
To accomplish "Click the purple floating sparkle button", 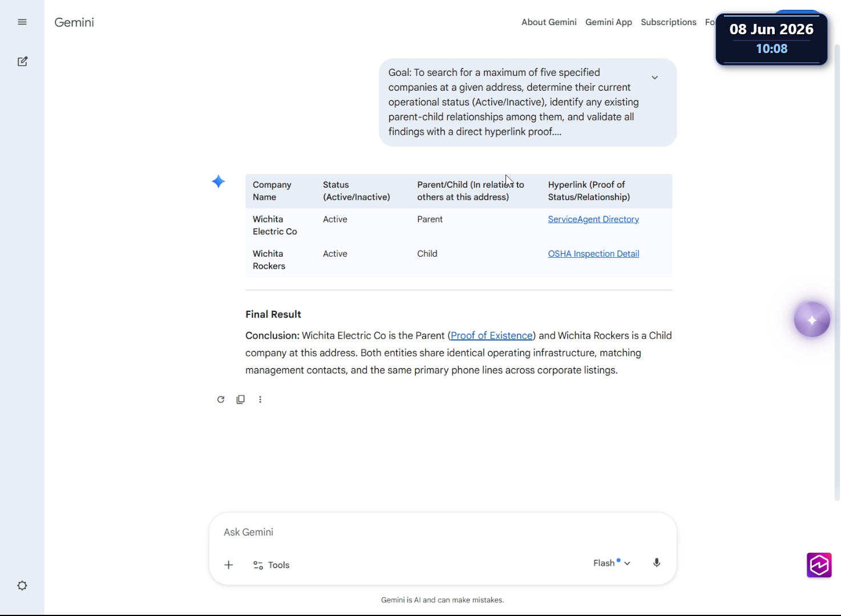I will [x=812, y=320].
